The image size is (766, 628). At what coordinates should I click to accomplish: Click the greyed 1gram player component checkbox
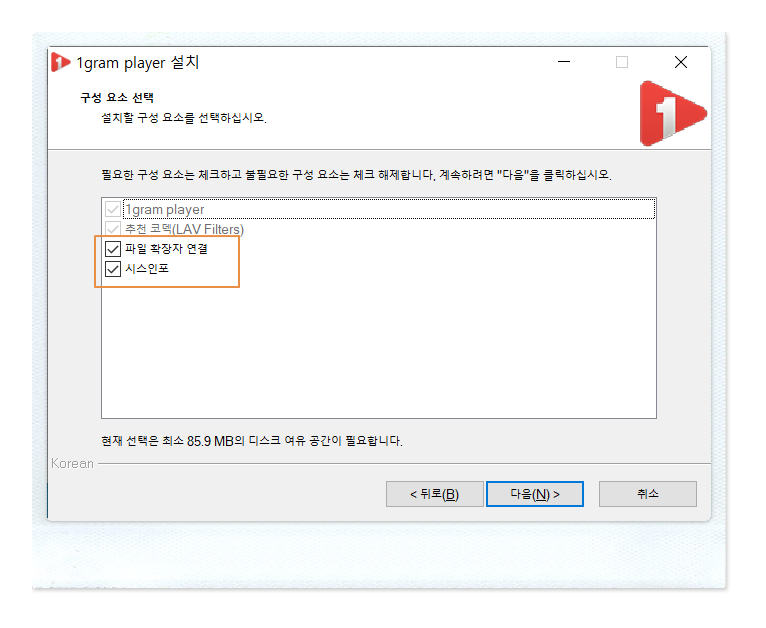(113, 209)
